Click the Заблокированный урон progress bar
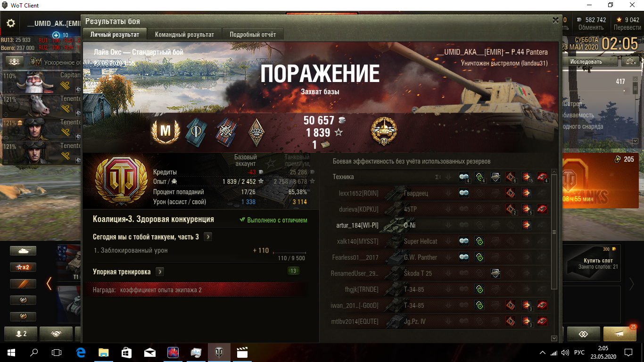 pos(289,253)
